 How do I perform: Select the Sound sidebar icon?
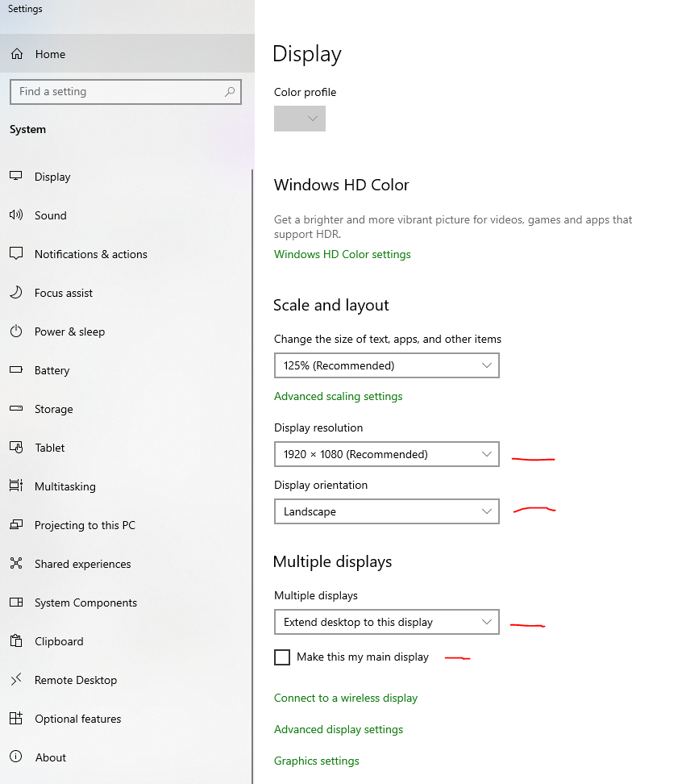tap(17, 215)
